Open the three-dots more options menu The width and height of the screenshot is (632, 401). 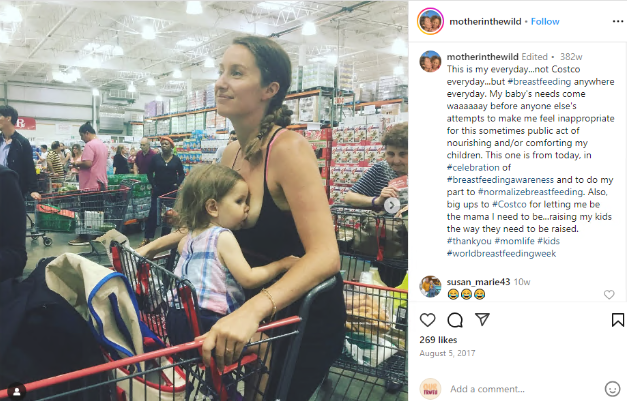pyautogui.click(x=618, y=21)
